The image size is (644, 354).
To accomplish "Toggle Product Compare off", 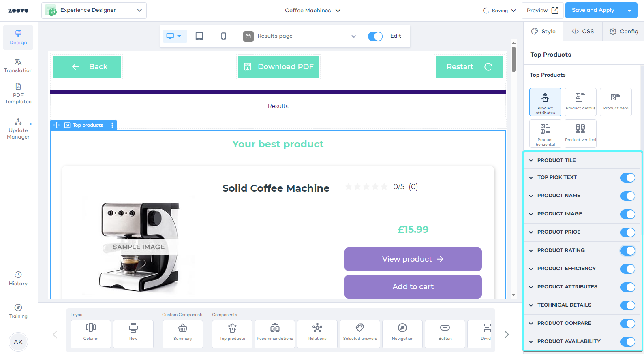I will coord(627,324).
